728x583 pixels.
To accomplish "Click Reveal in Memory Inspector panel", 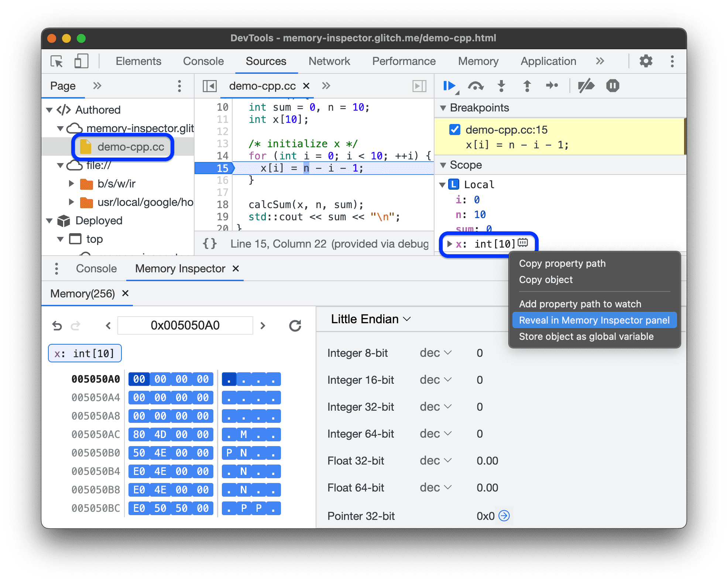I will [x=594, y=321].
